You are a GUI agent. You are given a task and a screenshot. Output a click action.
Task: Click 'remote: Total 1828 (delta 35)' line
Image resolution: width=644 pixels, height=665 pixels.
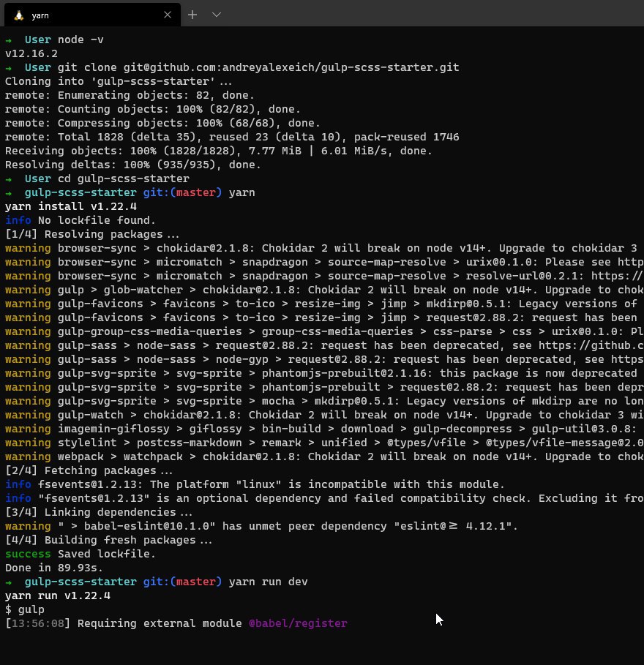tap(232, 137)
